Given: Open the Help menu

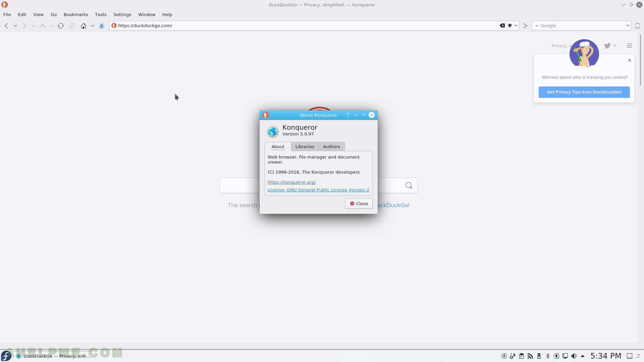Looking at the screenshot, I should (167, 14).
